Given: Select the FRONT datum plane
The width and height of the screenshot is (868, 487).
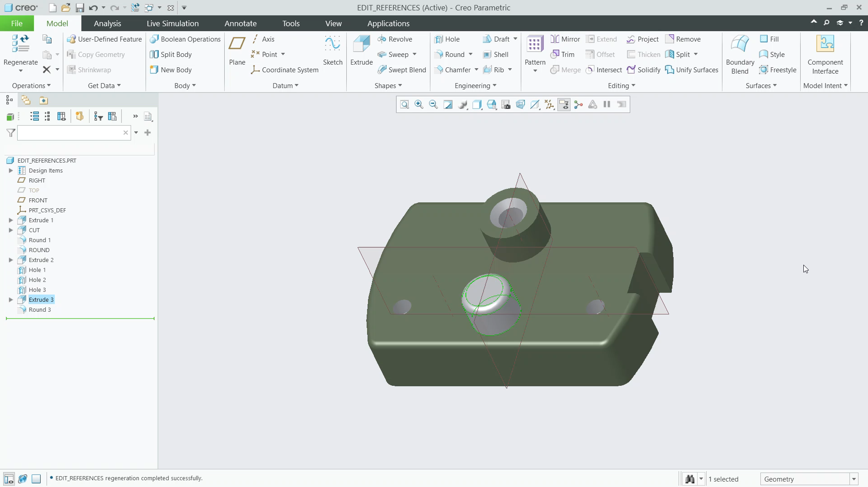Looking at the screenshot, I should coord(38,201).
